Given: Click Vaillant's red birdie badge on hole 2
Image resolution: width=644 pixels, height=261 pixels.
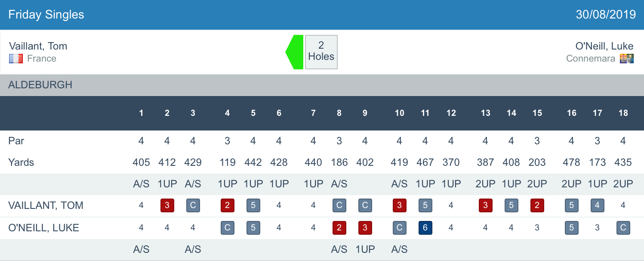Looking at the screenshot, I should coord(167,205).
